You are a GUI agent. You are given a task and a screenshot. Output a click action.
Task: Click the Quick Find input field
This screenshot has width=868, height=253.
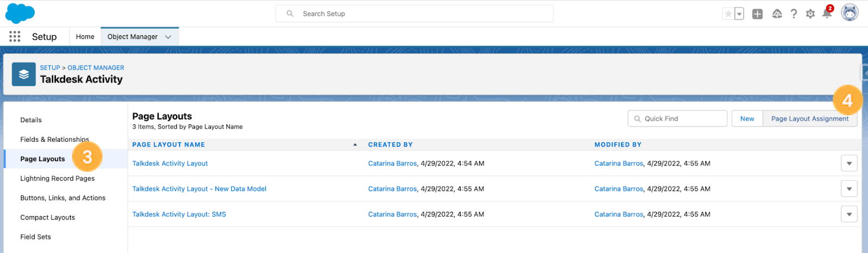point(678,118)
